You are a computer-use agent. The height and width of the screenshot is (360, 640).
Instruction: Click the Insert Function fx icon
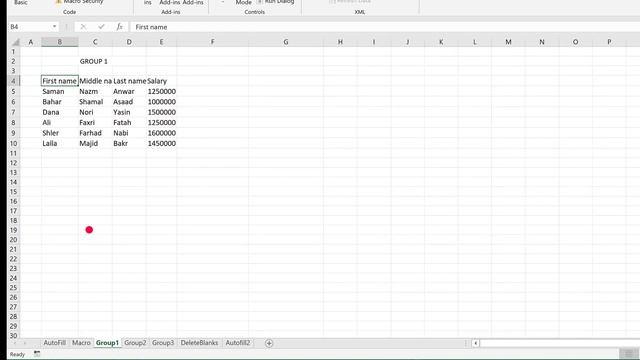[x=119, y=27]
